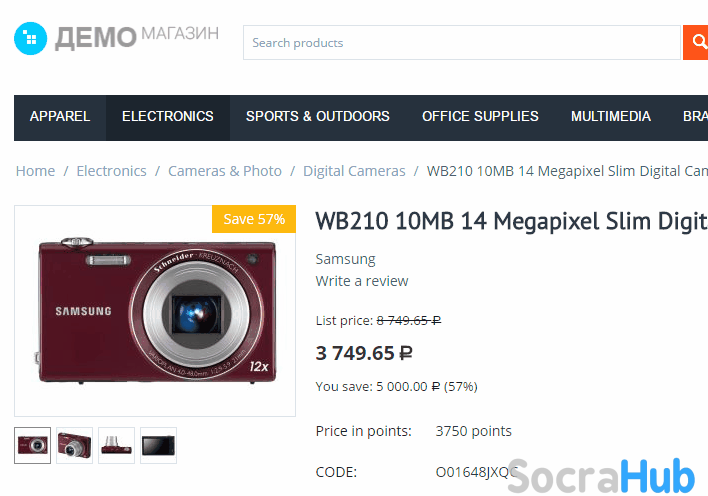Viewport: 708px width, 496px height.
Task: Open the Apparel menu category
Action: pos(60,117)
